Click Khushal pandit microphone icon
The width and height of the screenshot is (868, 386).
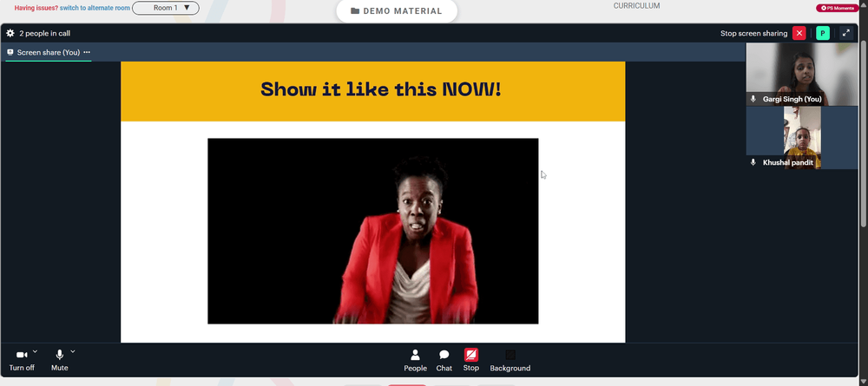point(753,162)
